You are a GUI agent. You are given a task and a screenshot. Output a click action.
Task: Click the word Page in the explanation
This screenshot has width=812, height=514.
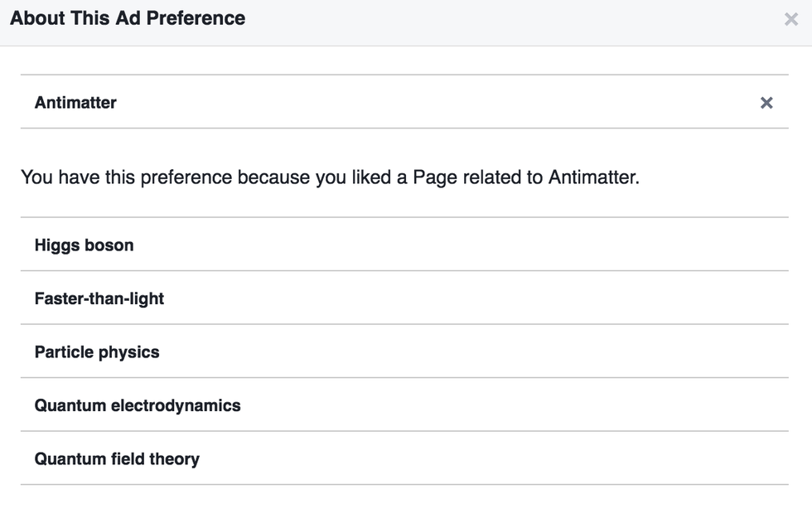pyautogui.click(x=435, y=177)
